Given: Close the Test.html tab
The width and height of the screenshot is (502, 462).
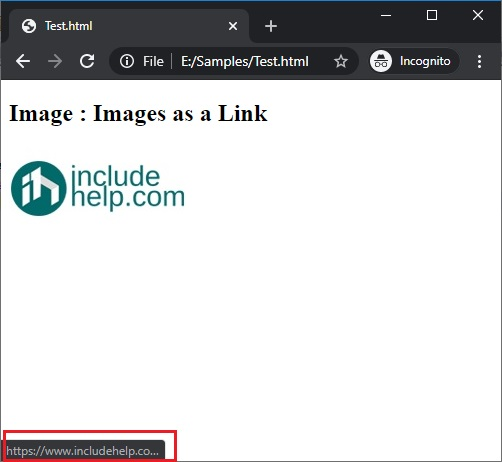Looking at the screenshot, I should [233, 26].
